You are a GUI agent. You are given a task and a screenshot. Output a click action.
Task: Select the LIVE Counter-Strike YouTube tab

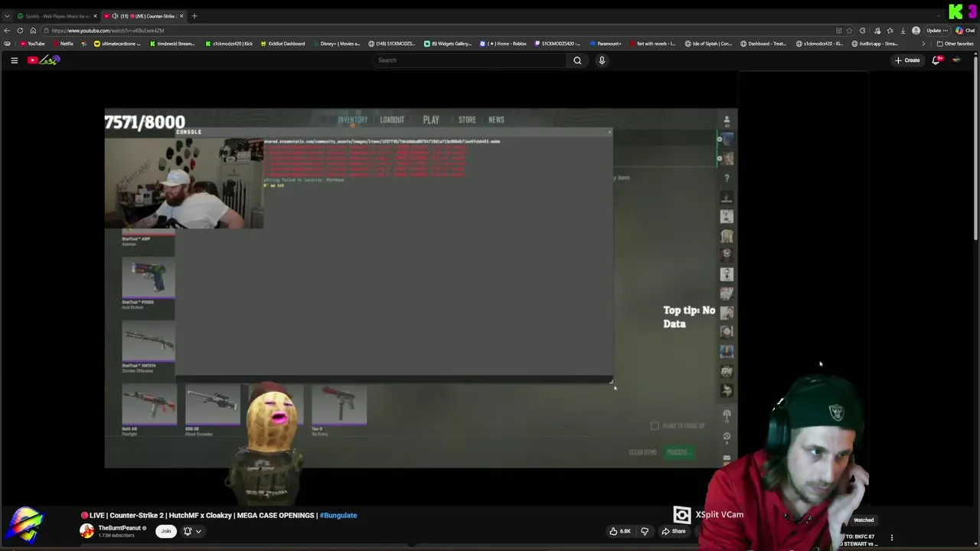pos(144,16)
